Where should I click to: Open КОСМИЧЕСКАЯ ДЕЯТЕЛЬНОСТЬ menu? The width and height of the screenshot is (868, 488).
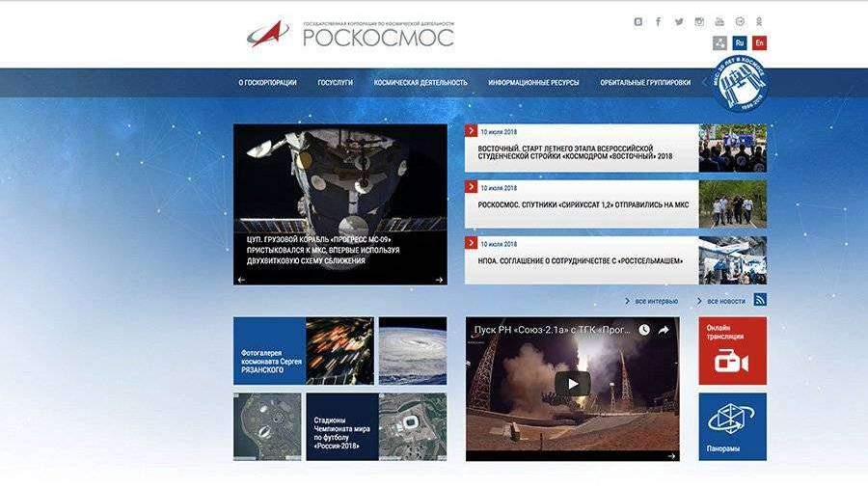420,82
